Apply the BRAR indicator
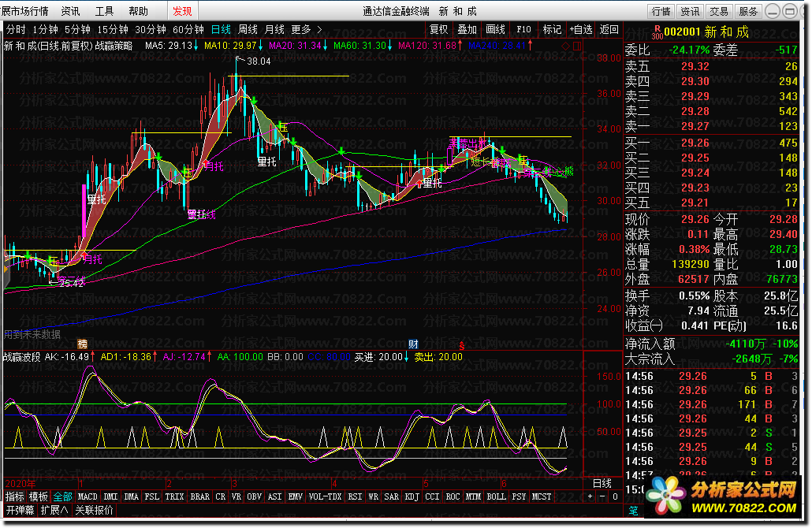812x528 pixels. click(200, 496)
